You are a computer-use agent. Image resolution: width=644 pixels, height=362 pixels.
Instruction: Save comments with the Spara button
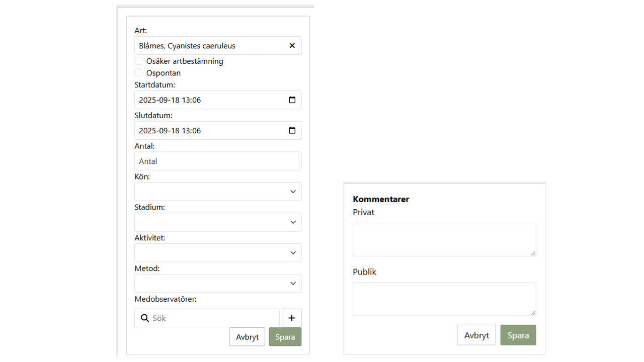click(x=518, y=335)
